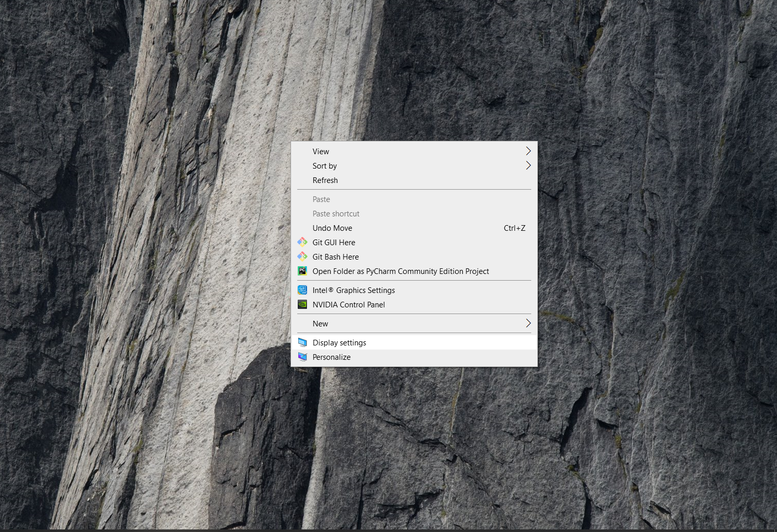
Task: Click the Intel Graphics Settings icon
Action: (302, 290)
